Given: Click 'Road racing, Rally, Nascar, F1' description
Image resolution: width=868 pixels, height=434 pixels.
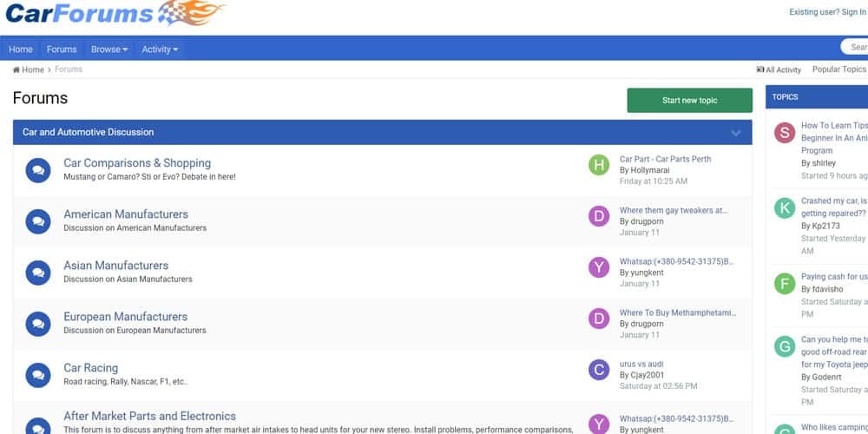Looking at the screenshot, I should coord(126,381).
